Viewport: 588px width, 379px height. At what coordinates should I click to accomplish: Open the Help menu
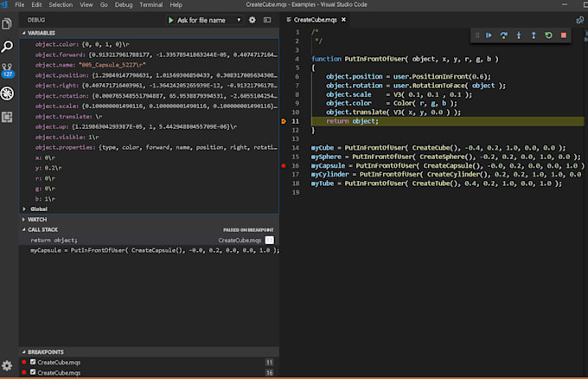176,4
